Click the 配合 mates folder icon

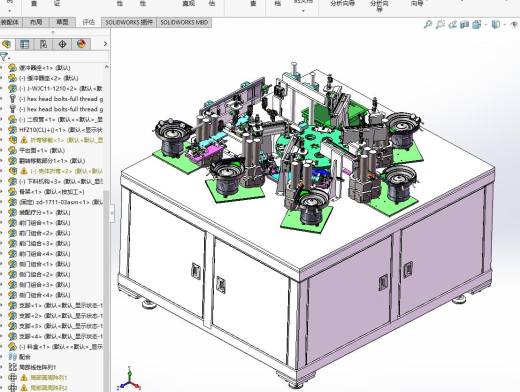click(12, 357)
